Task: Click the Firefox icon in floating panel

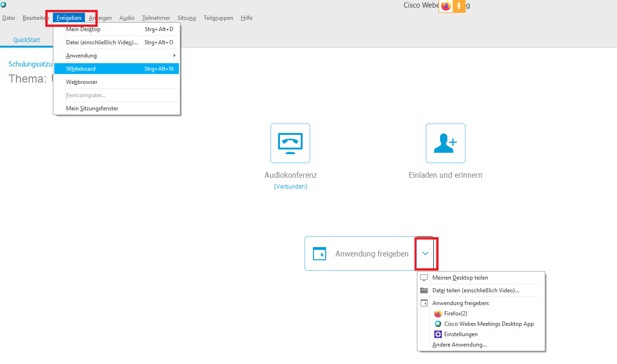Action: pyautogui.click(x=446, y=6)
